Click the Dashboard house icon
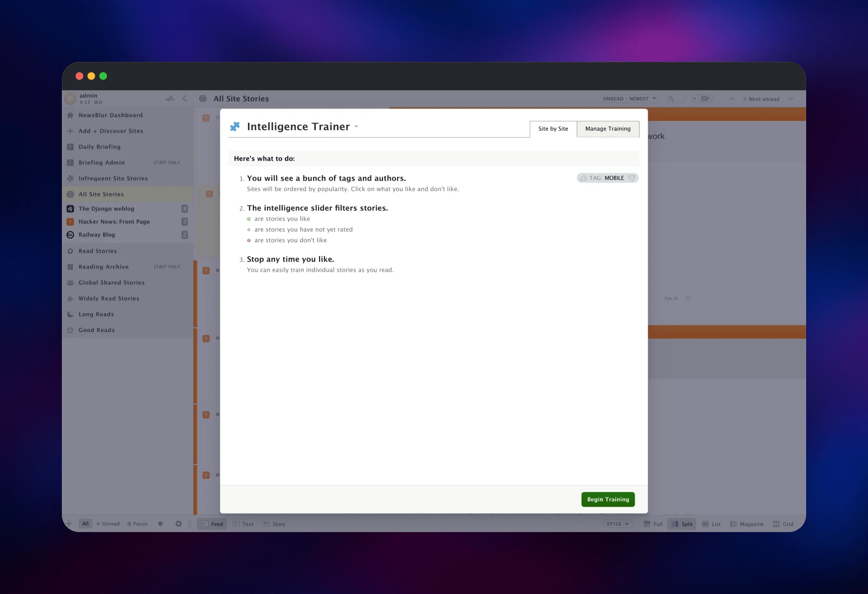 pyautogui.click(x=70, y=115)
